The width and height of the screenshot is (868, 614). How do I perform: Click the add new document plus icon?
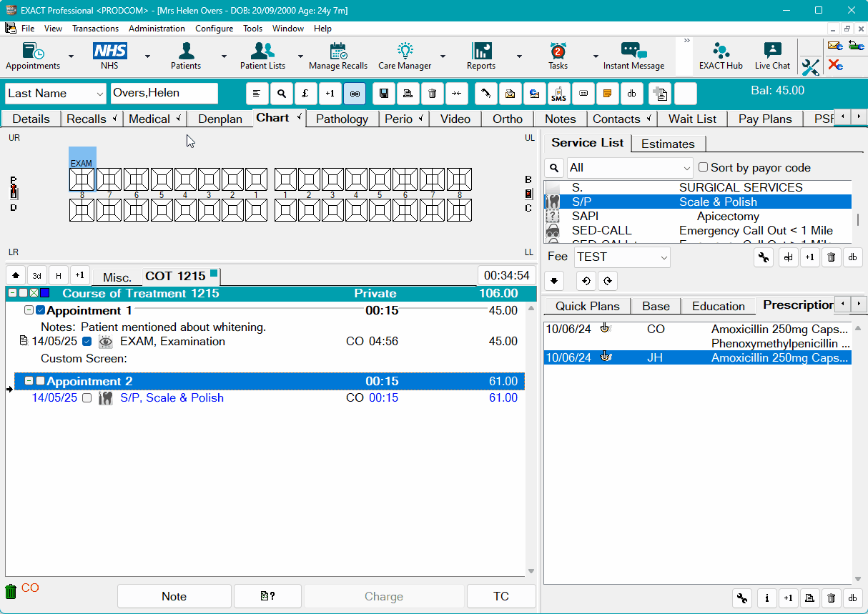[x=660, y=94]
